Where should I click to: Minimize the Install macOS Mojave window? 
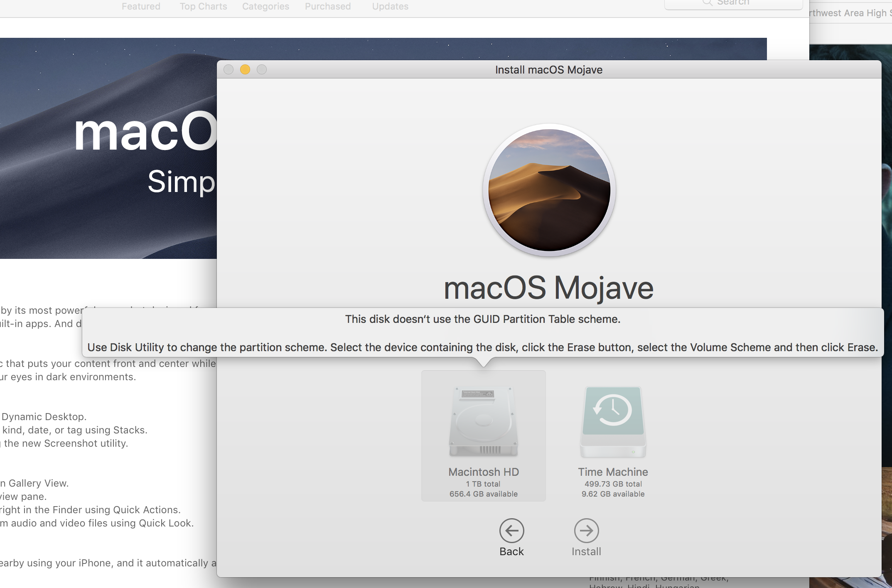[x=245, y=69]
